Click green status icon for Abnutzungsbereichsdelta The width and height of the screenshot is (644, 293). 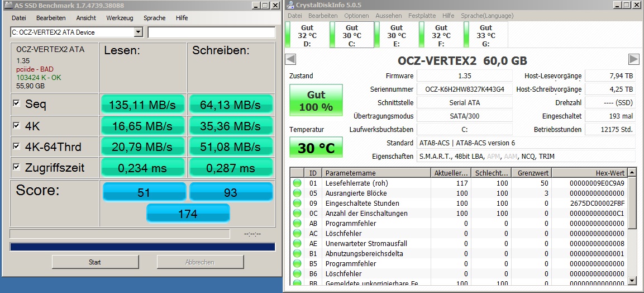coord(297,253)
